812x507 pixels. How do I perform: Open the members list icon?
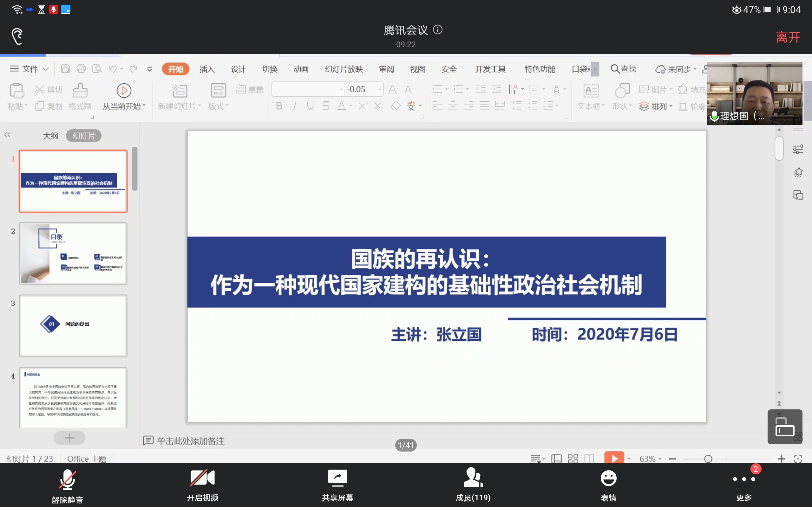473,478
